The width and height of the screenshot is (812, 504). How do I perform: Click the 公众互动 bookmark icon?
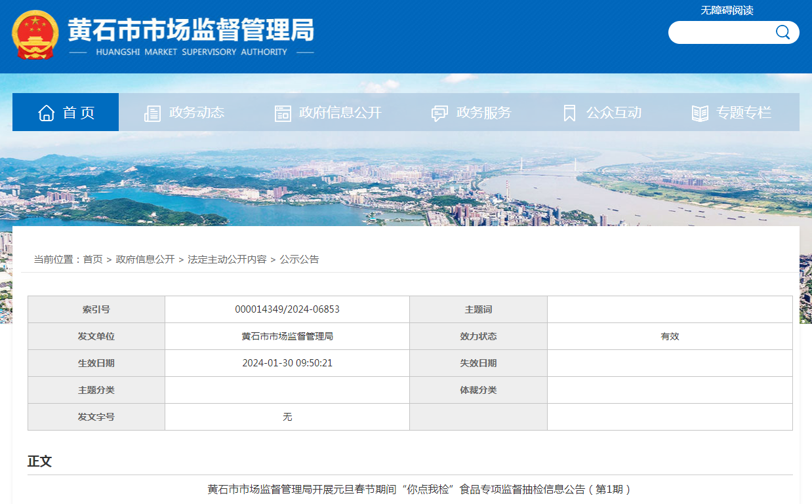point(569,113)
